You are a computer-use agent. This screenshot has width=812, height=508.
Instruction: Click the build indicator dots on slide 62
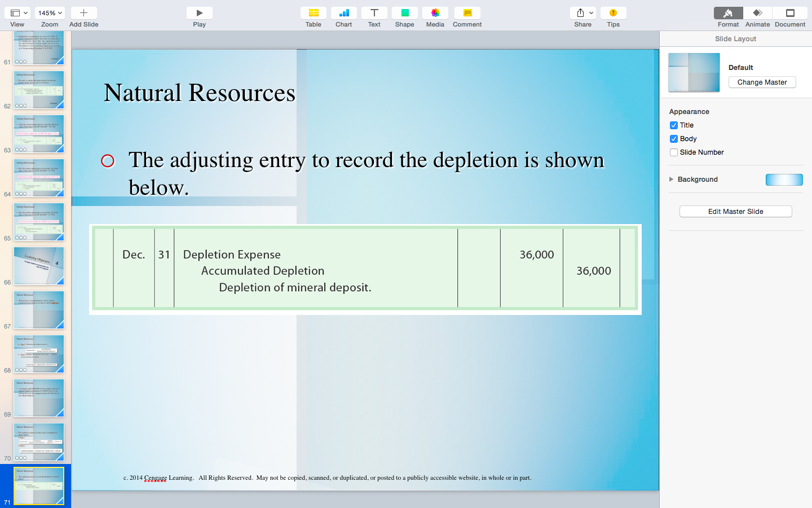click(x=21, y=106)
